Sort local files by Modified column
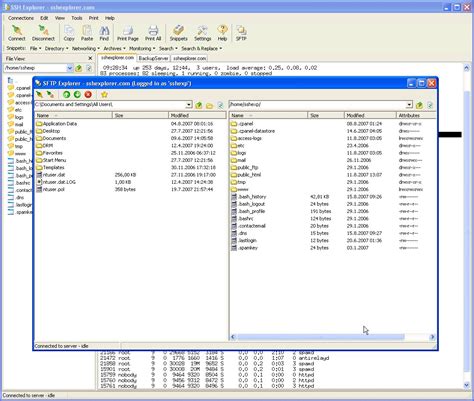 point(197,115)
